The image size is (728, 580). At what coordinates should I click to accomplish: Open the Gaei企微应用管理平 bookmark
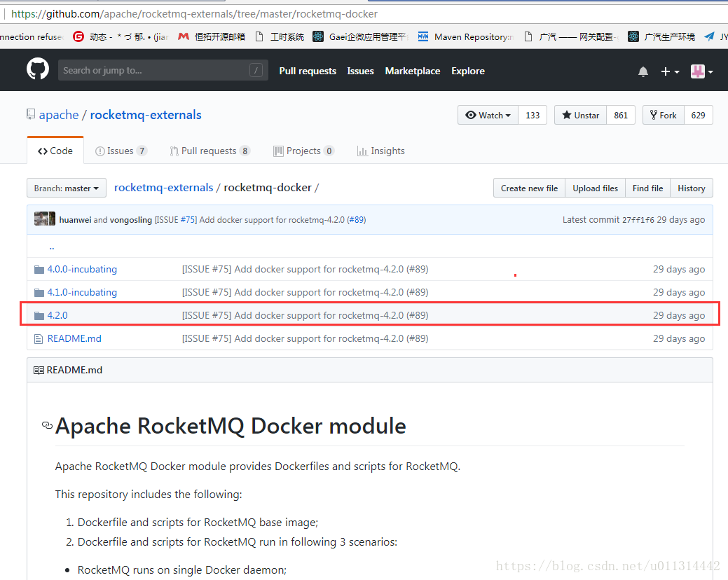click(360, 36)
